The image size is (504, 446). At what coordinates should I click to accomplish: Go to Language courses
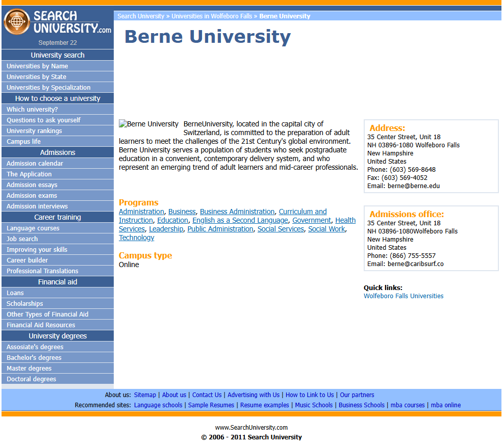[58, 228]
